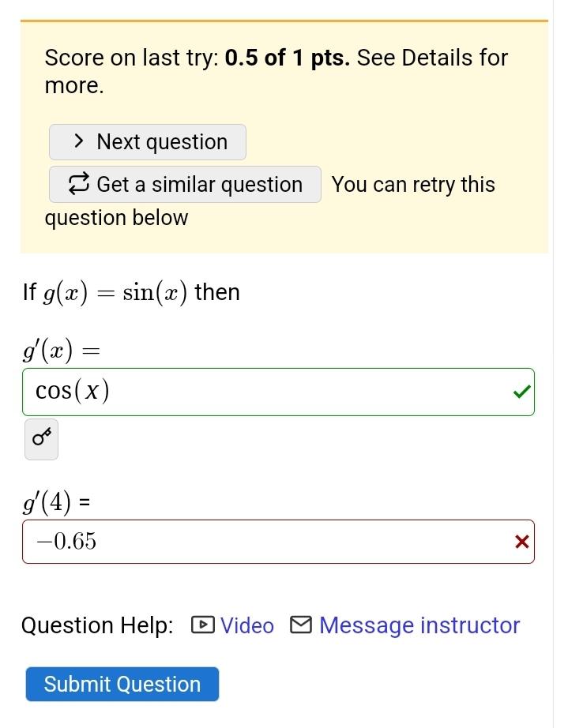Click the g'(4) equation label

pos(57,501)
